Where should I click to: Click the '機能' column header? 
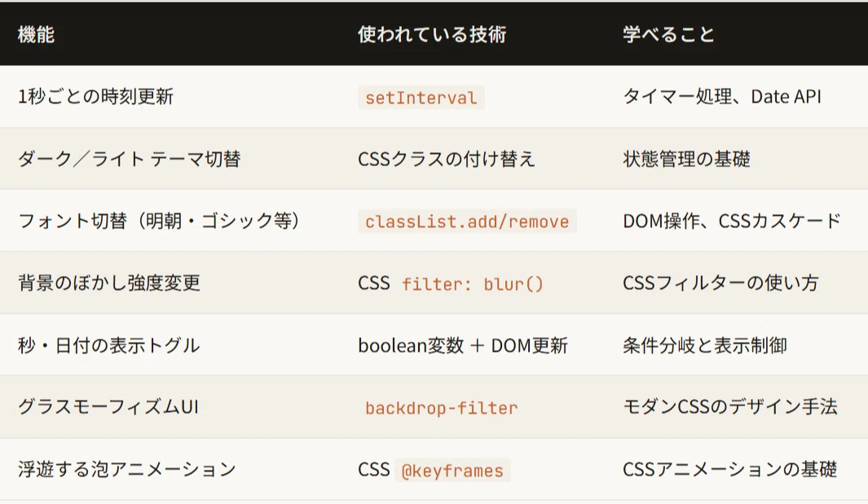[36, 34]
